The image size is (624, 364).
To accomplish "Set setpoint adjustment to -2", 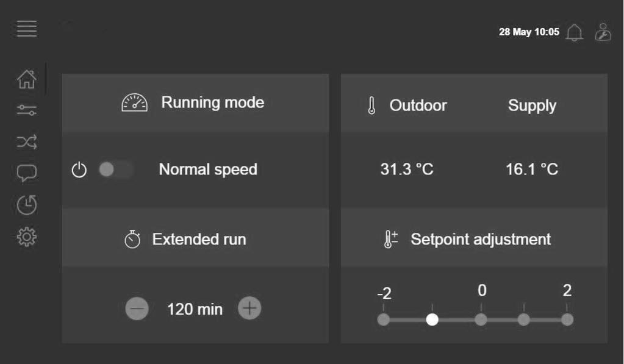I will 384,319.
